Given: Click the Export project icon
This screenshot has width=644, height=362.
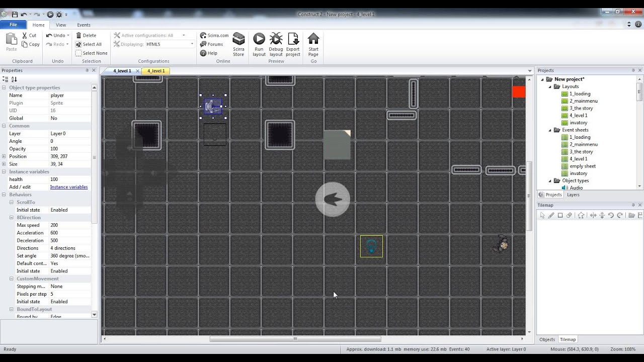Looking at the screenshot, I should tap(293, 39).
